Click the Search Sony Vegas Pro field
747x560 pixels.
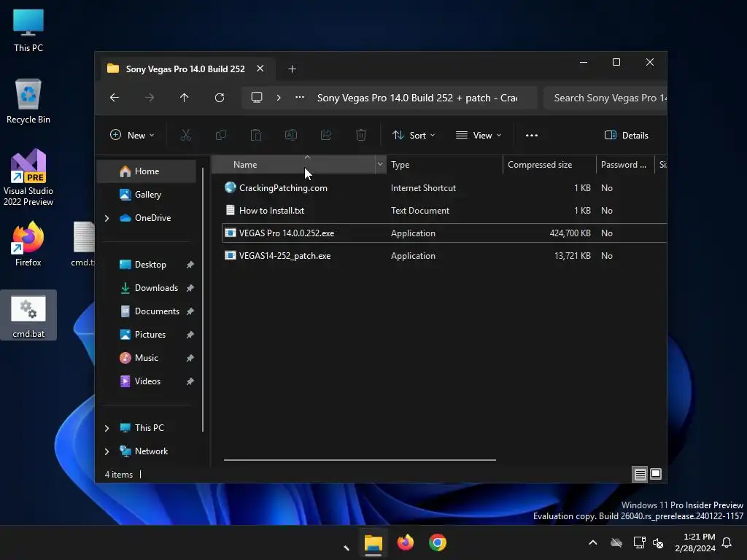point(605,98)
